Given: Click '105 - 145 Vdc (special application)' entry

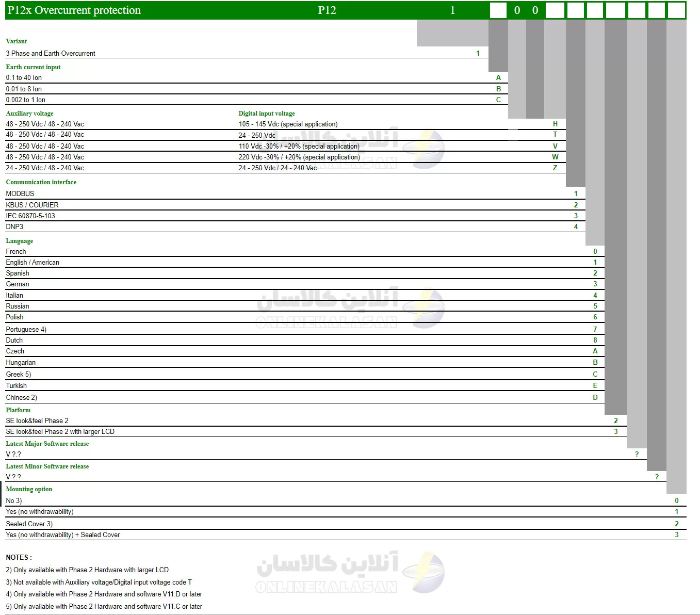Looking at the screenshot, I should 288,124.
